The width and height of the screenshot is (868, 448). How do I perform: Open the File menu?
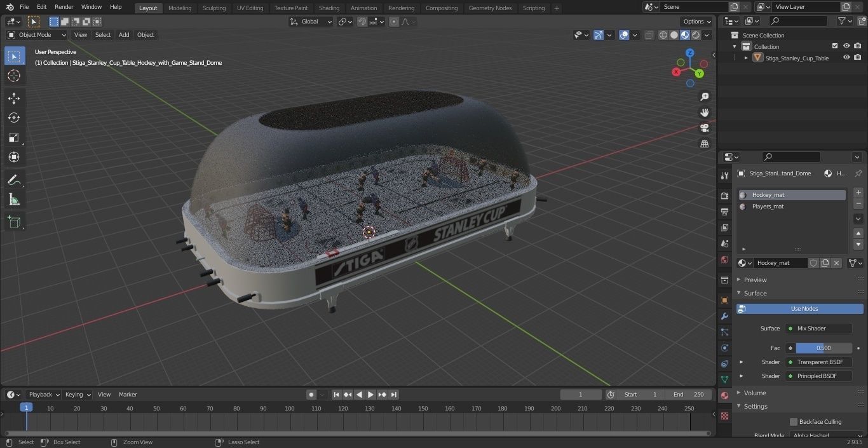24,7
